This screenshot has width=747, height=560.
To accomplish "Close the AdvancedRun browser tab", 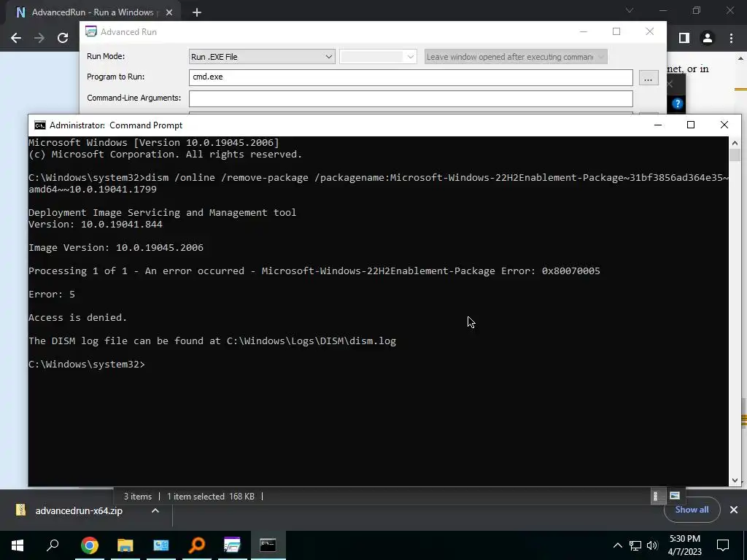I will [169, 12].
